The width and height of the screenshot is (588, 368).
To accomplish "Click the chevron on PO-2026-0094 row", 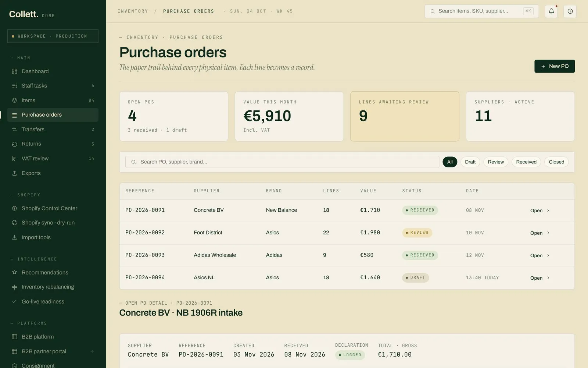I will pos(548,278).
